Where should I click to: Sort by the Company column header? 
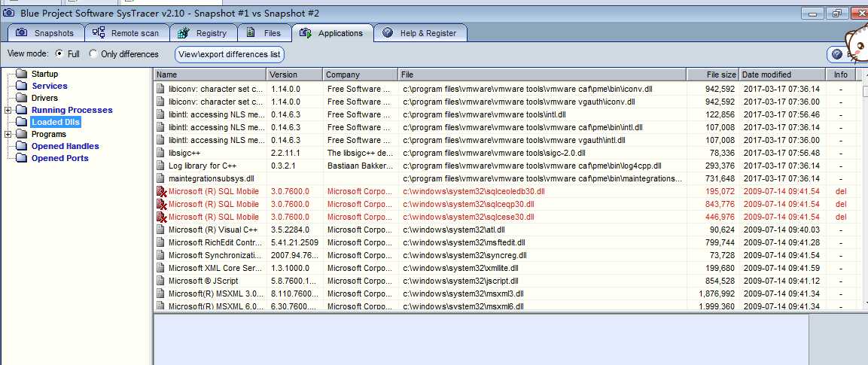pyautogui.click(x=361, y=75)
